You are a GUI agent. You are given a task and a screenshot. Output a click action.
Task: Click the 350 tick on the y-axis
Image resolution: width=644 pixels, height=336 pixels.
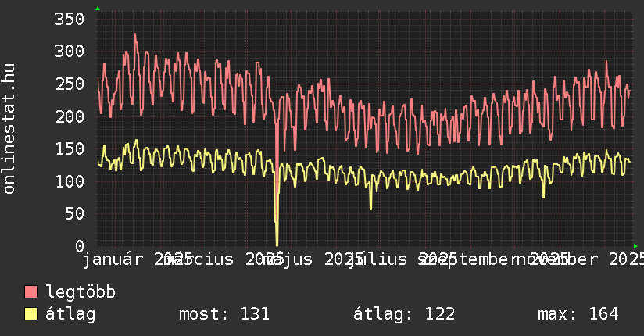pyautogui.click(x=67, y=19)
